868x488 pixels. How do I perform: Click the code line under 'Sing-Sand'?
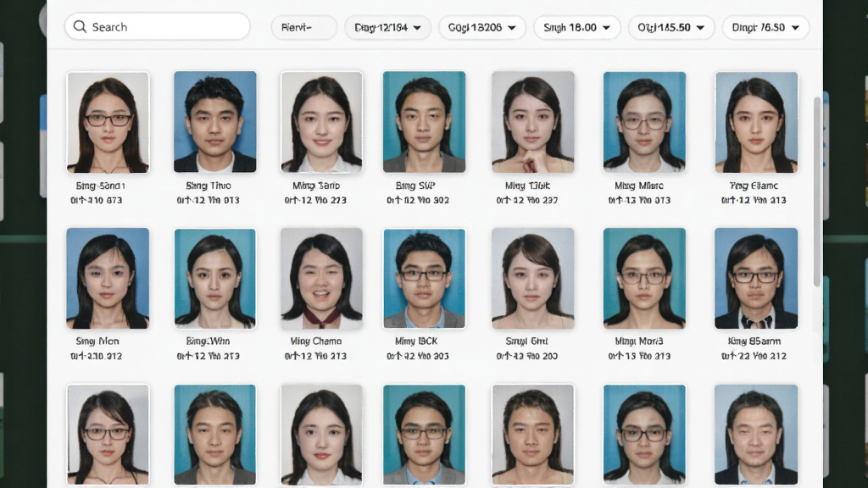[x=97, y=200]
